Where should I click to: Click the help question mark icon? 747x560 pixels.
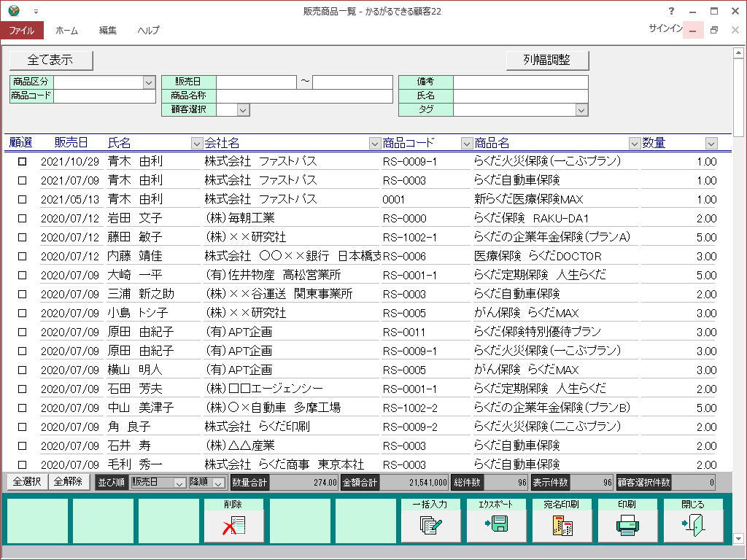671,11
